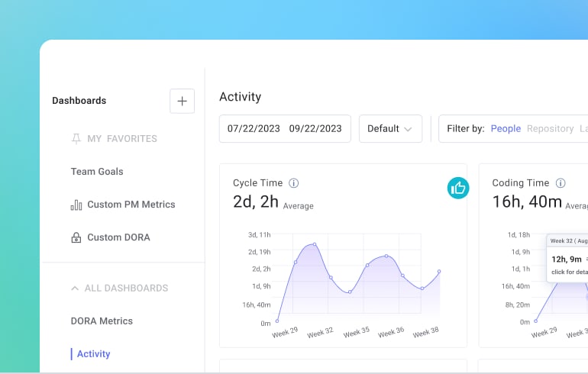Filter by People
The height and width of the screenshot is (374, 588).
506,128
